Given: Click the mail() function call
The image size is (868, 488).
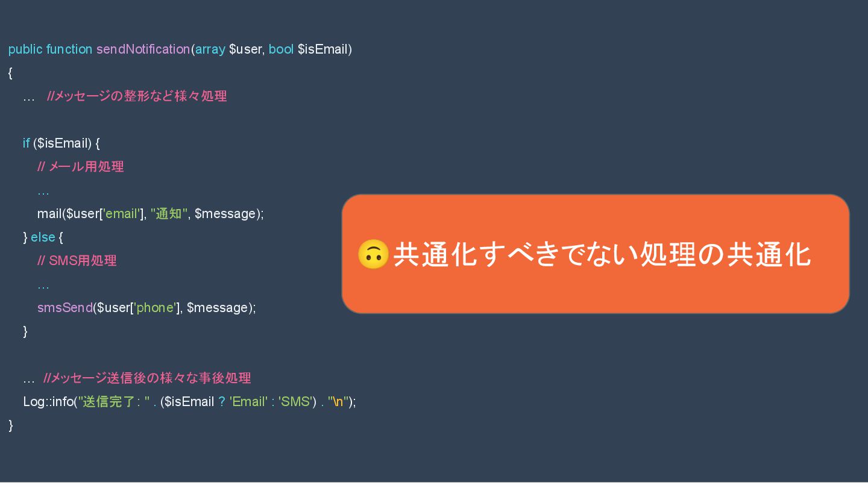Looking at the screenshot, I should (151, 214).
